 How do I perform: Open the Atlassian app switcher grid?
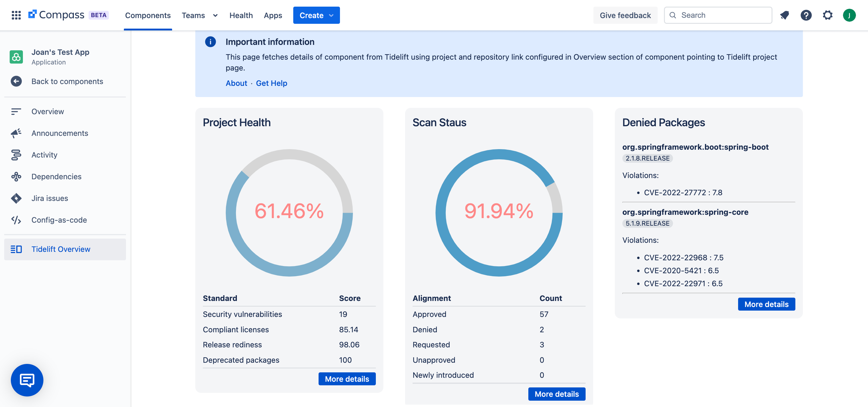pyautogui.click(x=16, y=15)
